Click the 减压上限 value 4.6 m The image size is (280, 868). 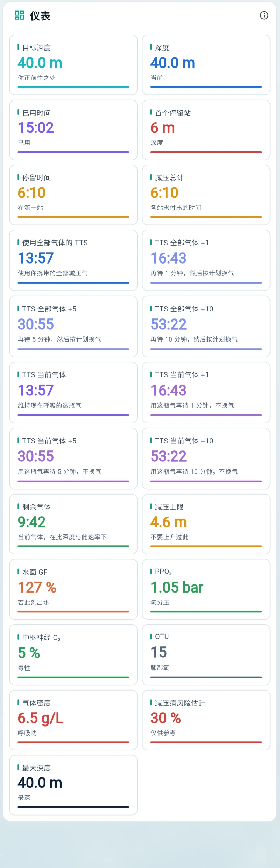pyautogui.click(x=169, y=522)
